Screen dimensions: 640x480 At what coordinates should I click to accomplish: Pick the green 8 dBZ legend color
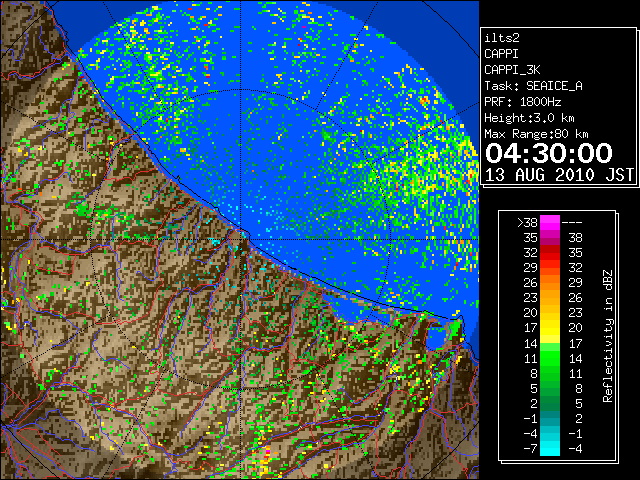pos(550,373)
